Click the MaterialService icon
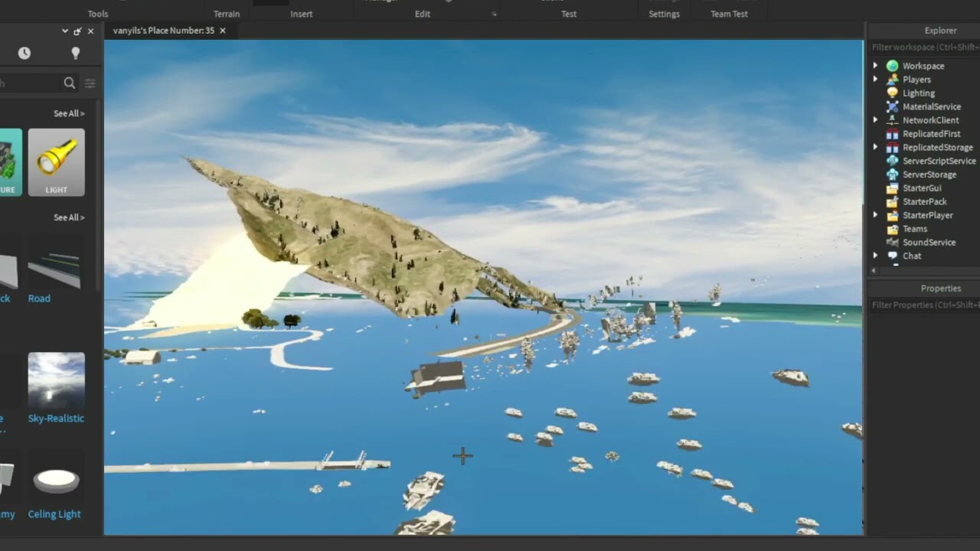The width and height of the screenshot is (980, 551). (x=892, y=106)
